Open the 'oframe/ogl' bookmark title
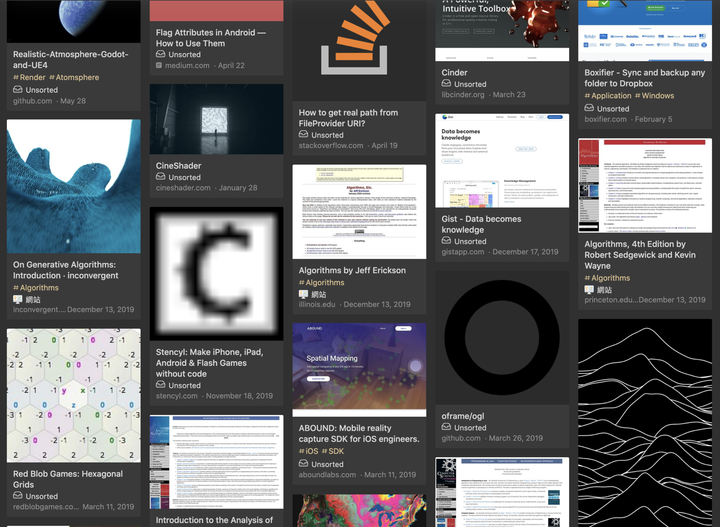Viewport: 720px width, 527px height. point(462,416)
